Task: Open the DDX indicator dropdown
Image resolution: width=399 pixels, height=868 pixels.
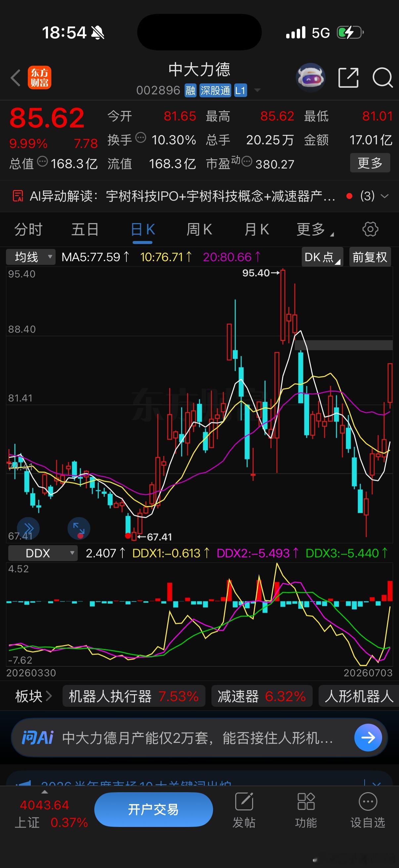Action: (43, 553)
